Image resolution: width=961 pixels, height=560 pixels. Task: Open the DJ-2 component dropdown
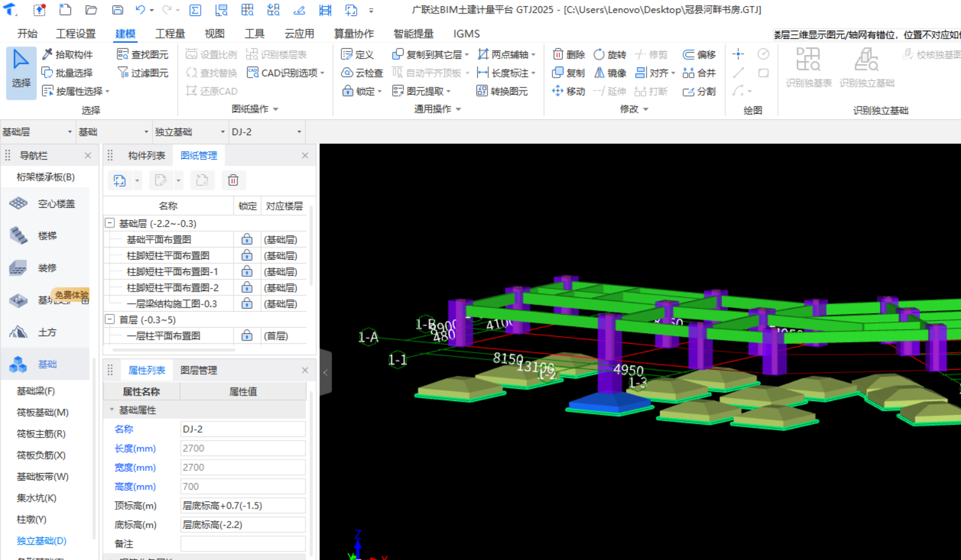[267, 131]
